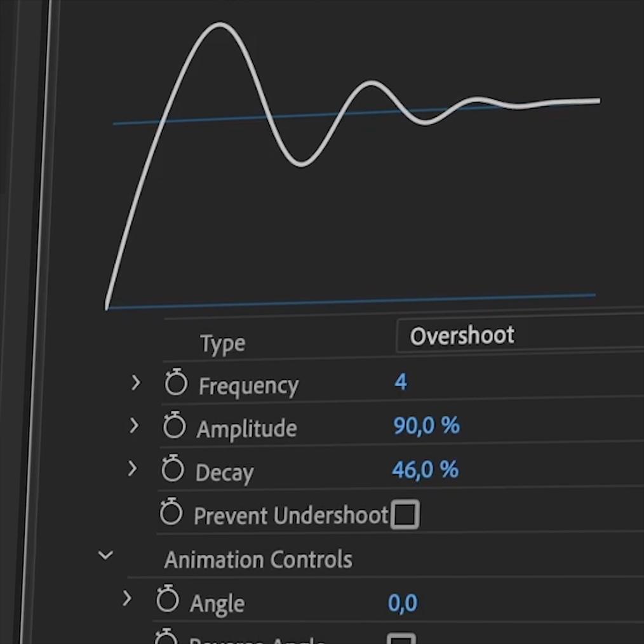Click the Prevent Undershoot stopwatch icon
The image size is (644, 644).
[171, 513]
